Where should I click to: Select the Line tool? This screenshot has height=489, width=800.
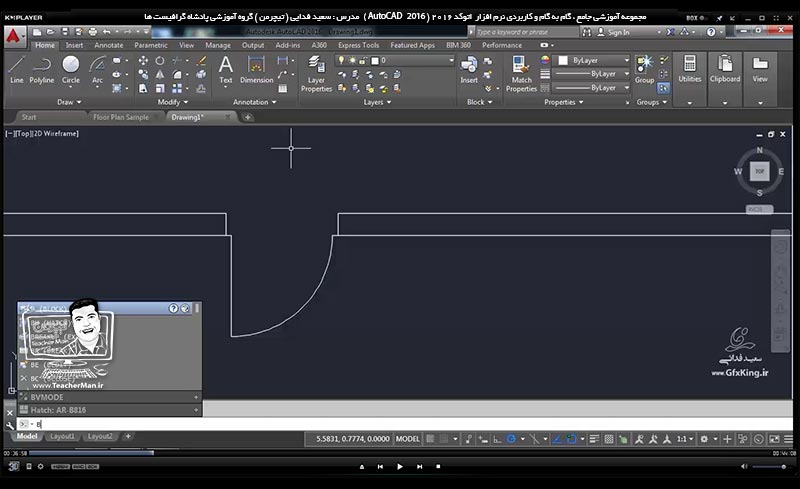(16, 70)
